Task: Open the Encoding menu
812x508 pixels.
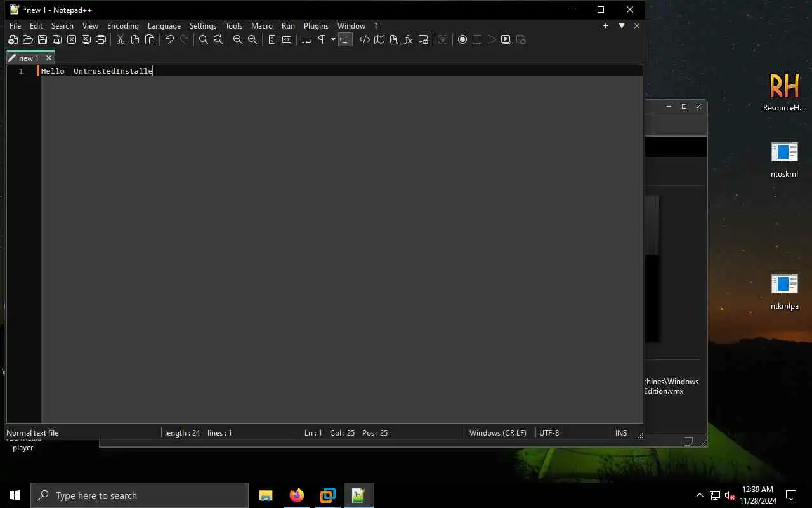Action: 122,26
